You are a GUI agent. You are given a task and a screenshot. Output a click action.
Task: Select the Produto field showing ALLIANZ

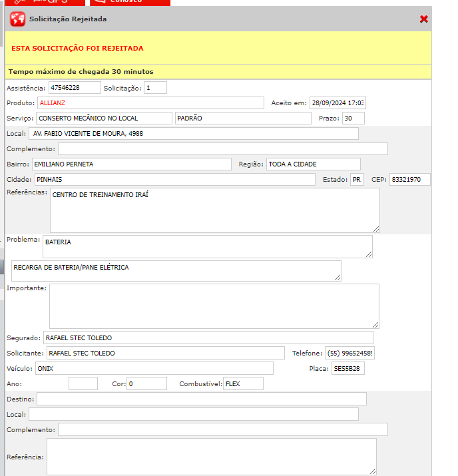(x=150, y=103)
